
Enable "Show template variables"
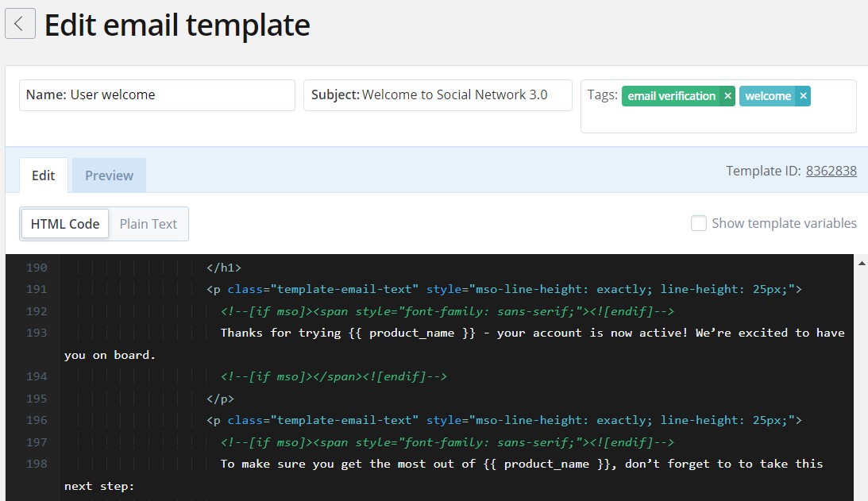pyautogui.click(x=699, y=223)
